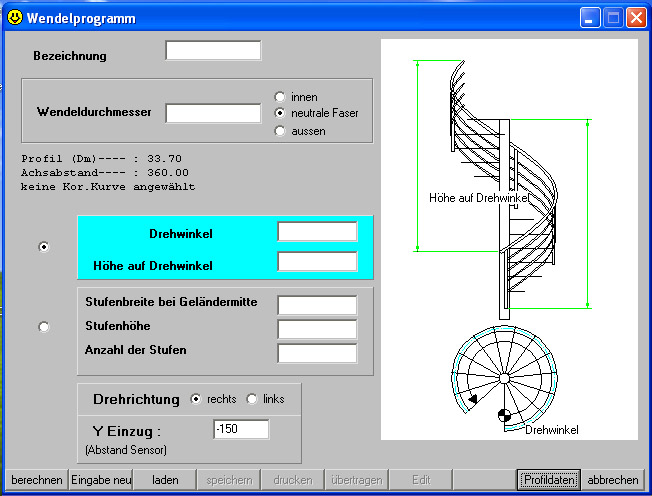Click the berechnen button

click(x=37, y=480)
